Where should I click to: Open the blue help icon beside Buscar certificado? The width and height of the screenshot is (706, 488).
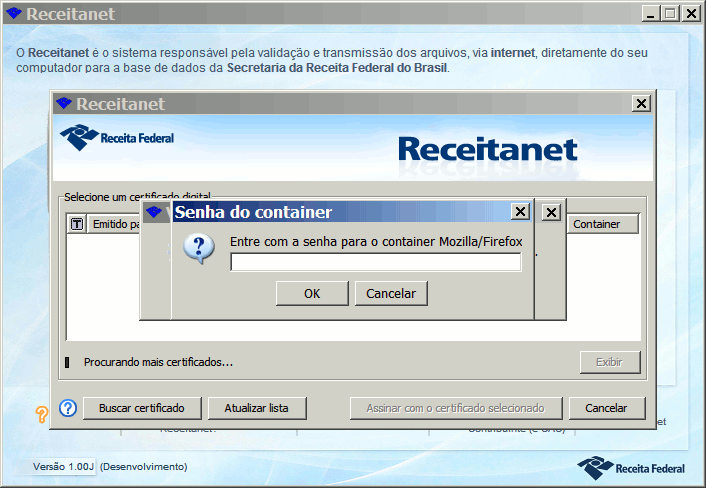[x=68, y=408]
